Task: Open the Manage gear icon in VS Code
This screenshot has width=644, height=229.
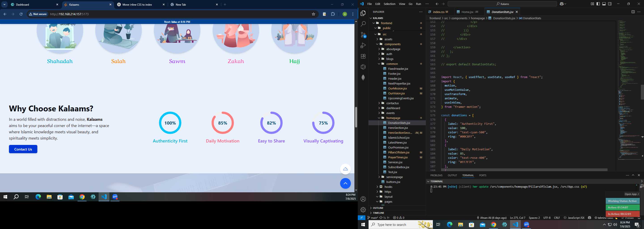Action: (363, 210)
